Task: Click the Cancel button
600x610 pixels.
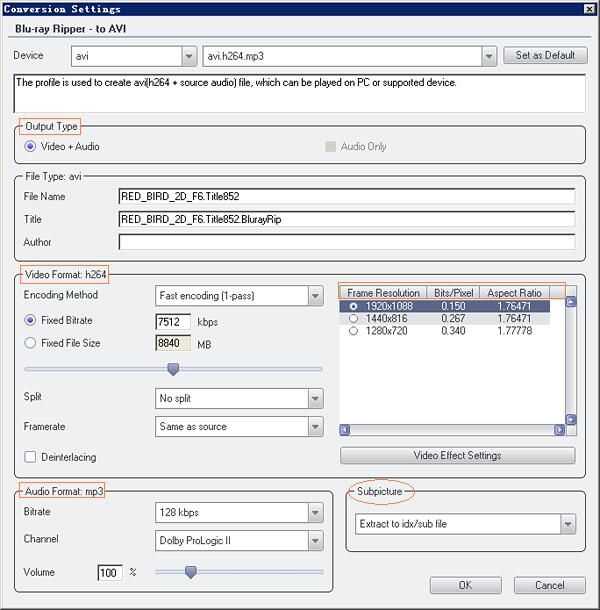Action: (549, 585)
